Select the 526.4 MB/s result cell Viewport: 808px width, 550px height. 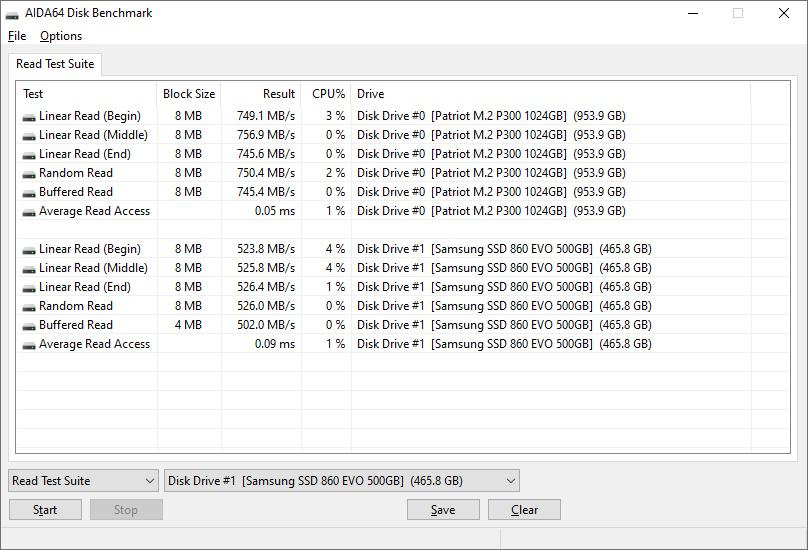266,287
